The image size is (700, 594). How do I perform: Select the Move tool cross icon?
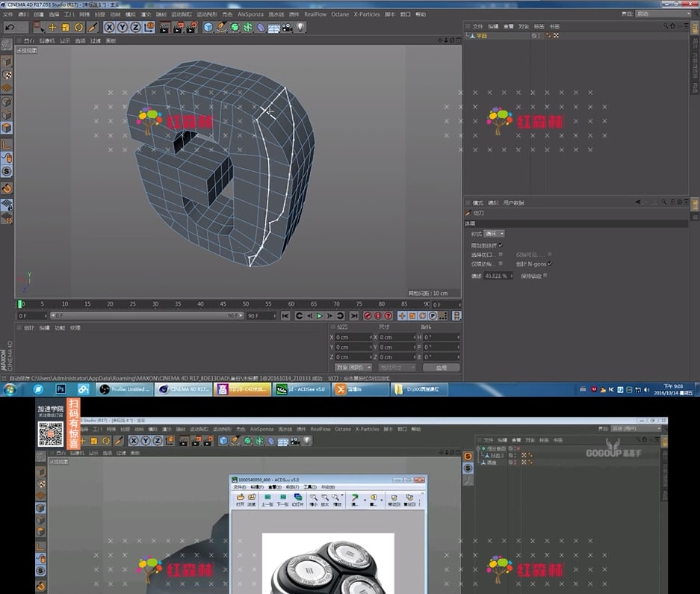(x=52, y=28)
